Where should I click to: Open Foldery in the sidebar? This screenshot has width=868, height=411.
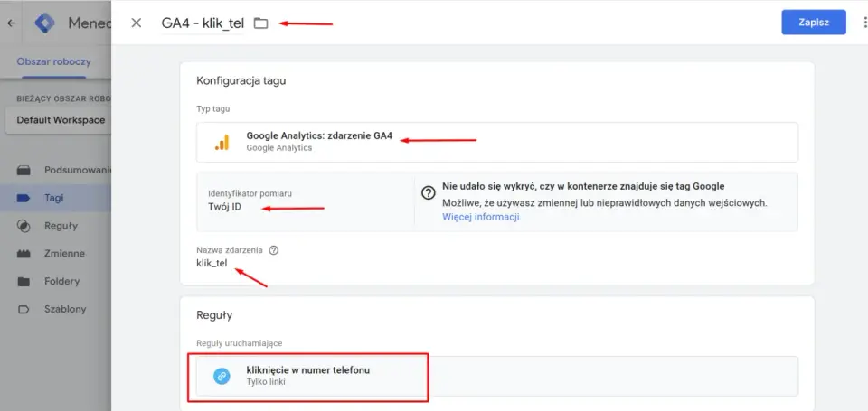tap(55, 281)
